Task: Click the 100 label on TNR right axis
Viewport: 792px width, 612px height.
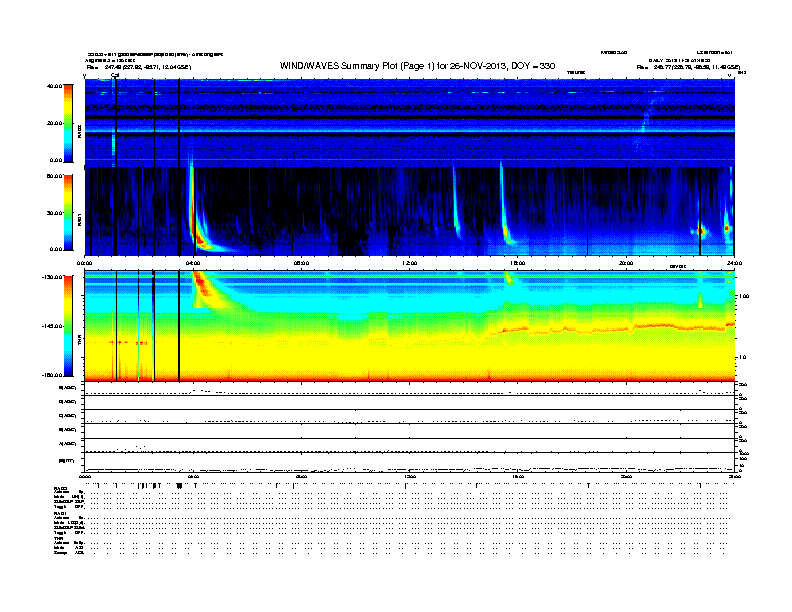Action: (x=744, y=296)
